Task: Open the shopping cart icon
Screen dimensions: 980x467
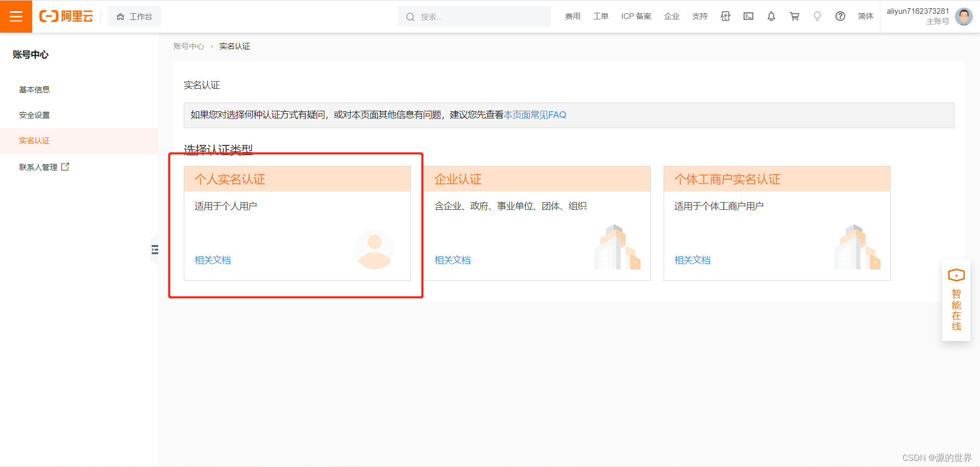Action: 794,16
